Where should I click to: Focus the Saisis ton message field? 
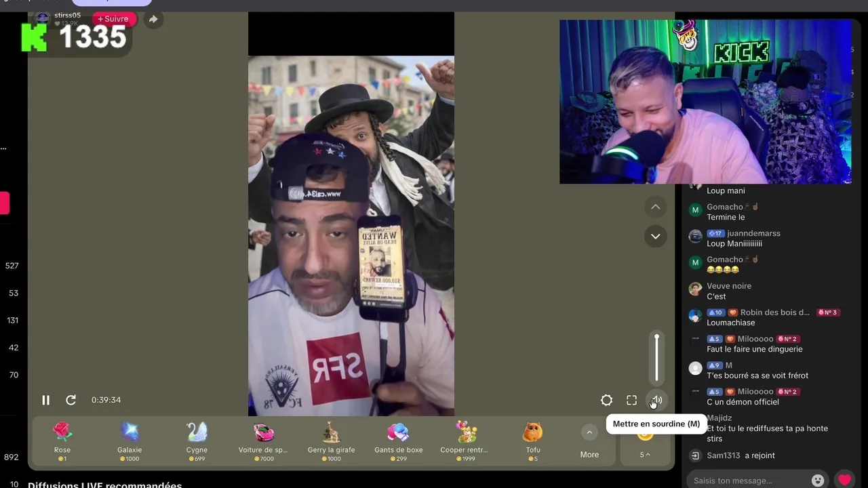point(749,481)
